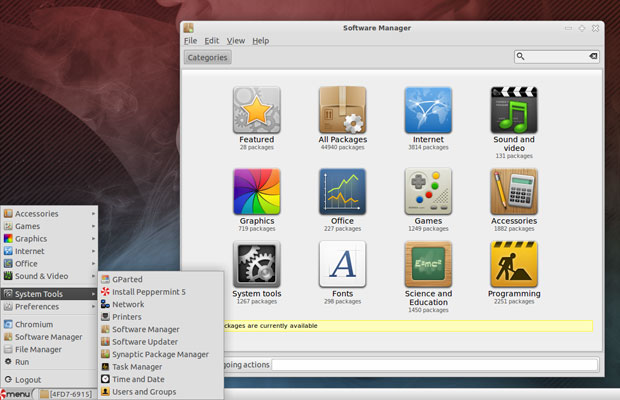620x400 pixels.
Task: Expand the Sound & Video submenu
Action: click(x=49, y=276)
